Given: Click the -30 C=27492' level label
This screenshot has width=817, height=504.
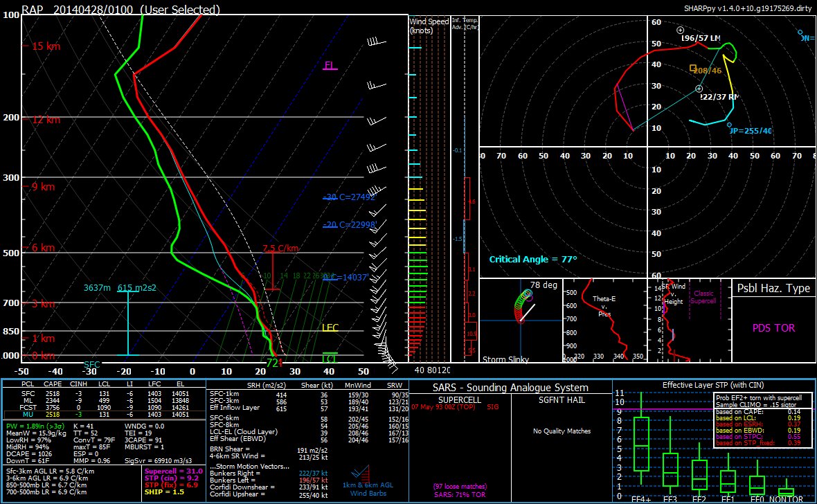Looking at the screenshot, I should (348, 197).
